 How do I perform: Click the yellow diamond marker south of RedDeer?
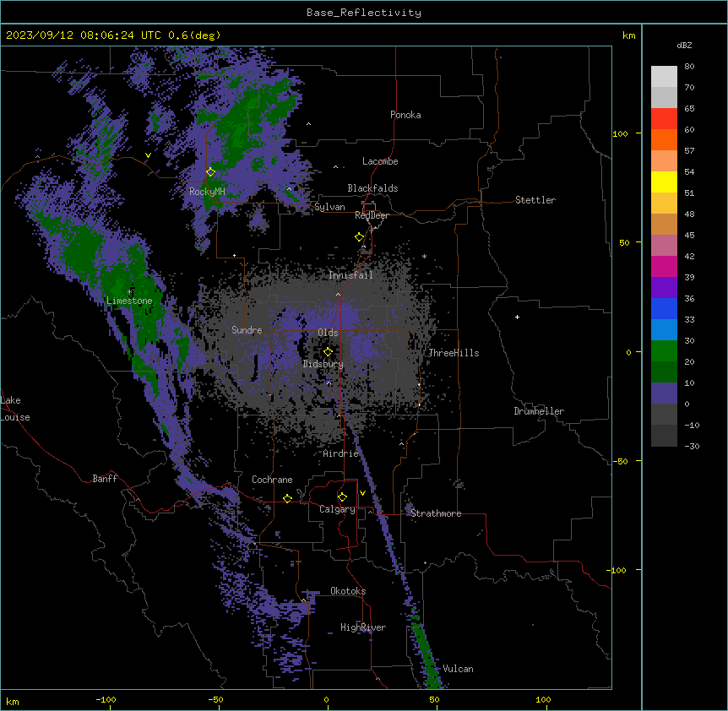pos(359,237)
